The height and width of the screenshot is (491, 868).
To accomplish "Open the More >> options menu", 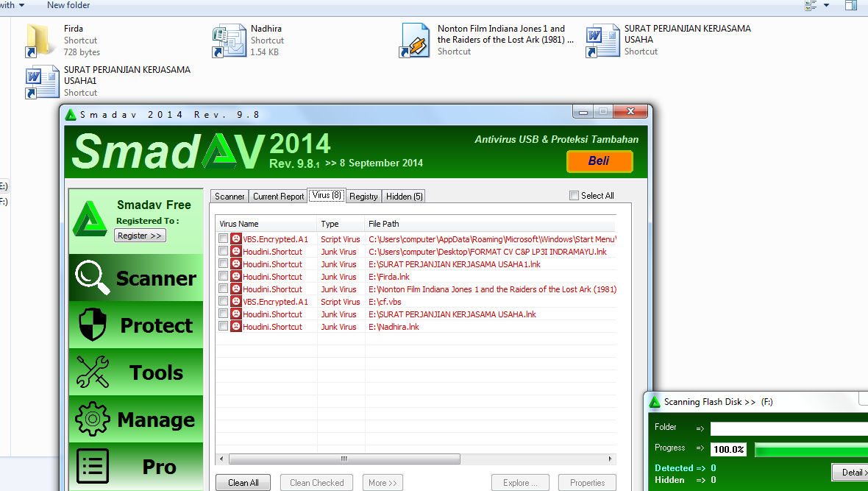I will [x=383, y=483].
